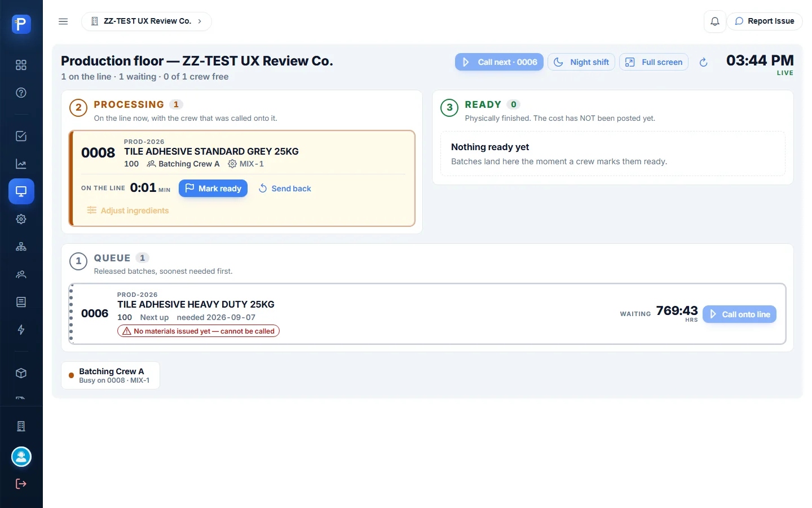Open the help question-mark icon in sidebar

(x=21, y=93)
